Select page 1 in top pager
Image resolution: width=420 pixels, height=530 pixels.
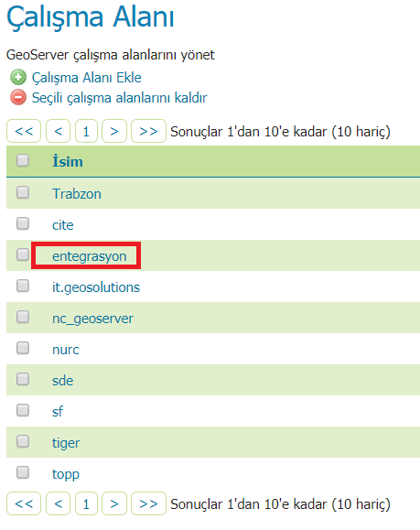click(86, 131)
